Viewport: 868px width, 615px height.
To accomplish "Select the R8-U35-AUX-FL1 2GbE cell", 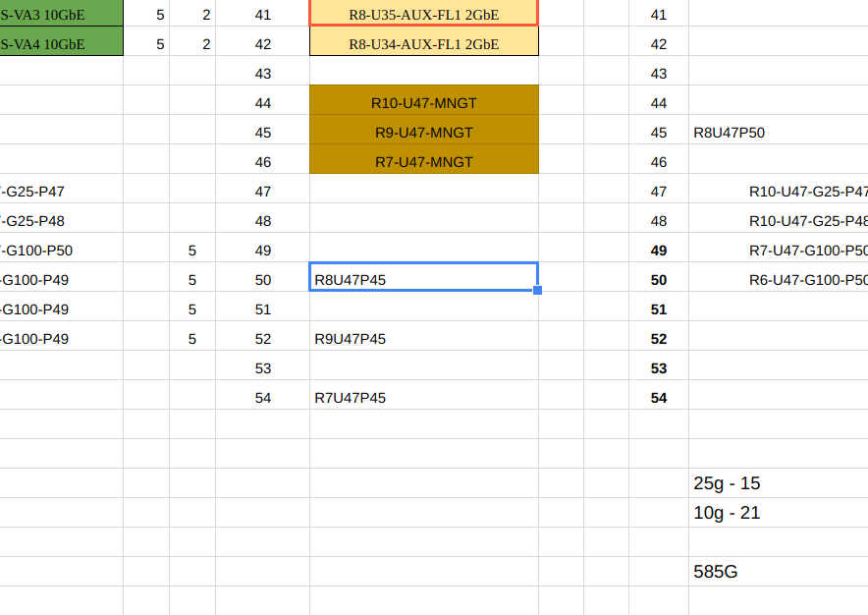I will coord(423,13).
